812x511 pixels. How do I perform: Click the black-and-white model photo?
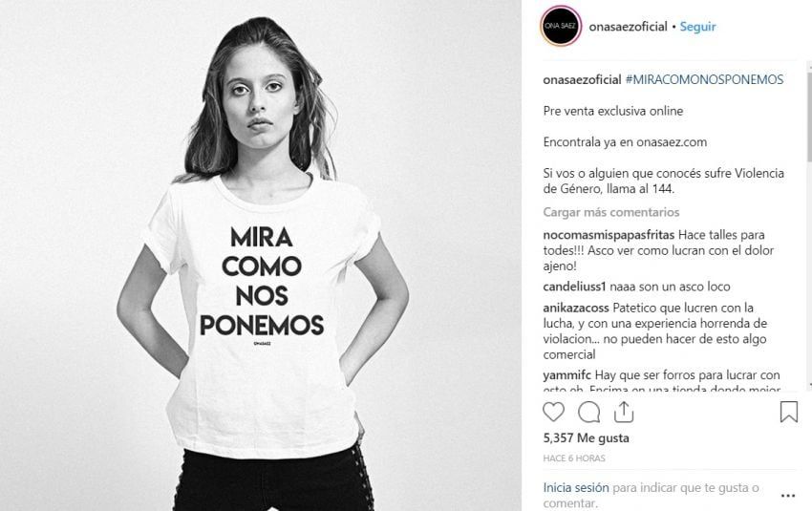coord(261,255)
